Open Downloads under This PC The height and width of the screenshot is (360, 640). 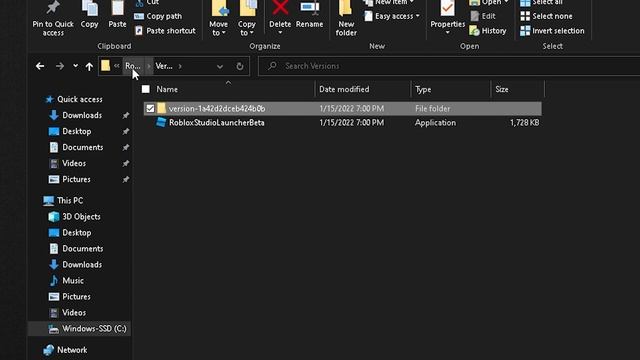pos(82,264)
